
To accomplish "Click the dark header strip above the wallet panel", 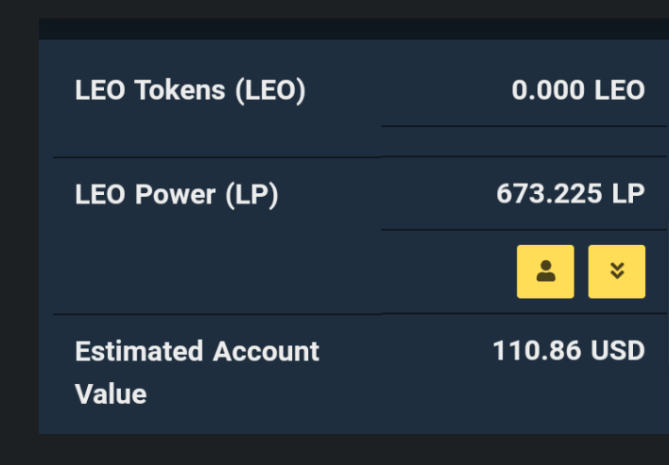I will pyautogui.click(x=354, y=29).
